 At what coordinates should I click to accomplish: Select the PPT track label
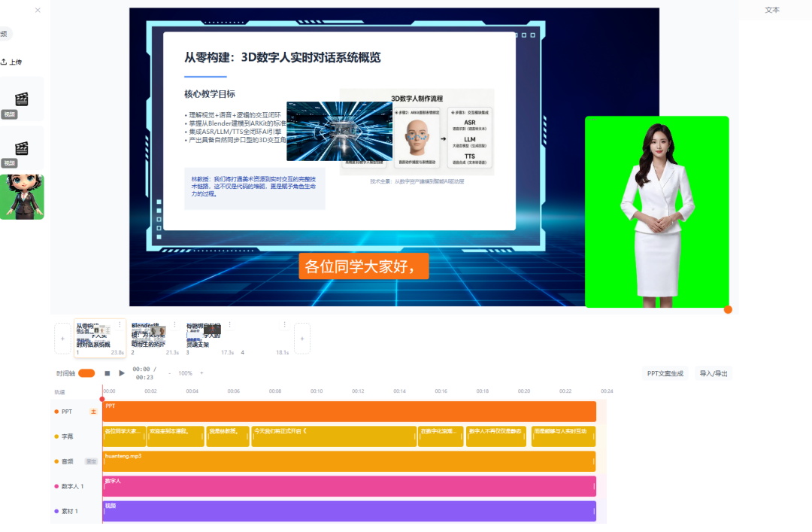click(x=67, y=412)
